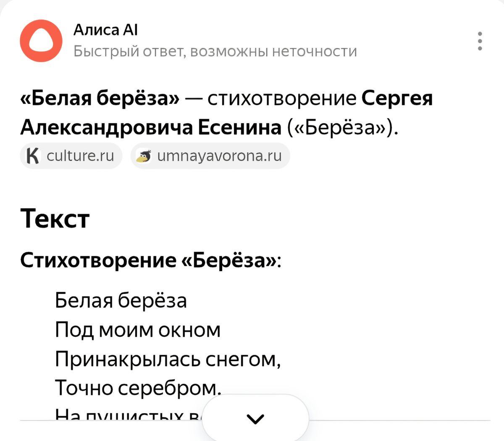Screen dimensions: 504x441
Task: Click the bird logo in the second source chip
Action: [144, 156]
